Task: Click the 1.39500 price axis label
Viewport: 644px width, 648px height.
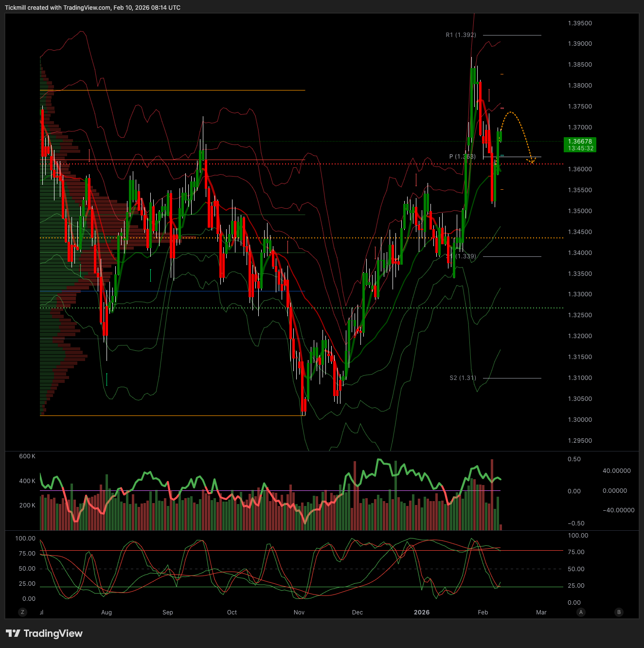Action: pyautogui.click(x=580, y=23)
